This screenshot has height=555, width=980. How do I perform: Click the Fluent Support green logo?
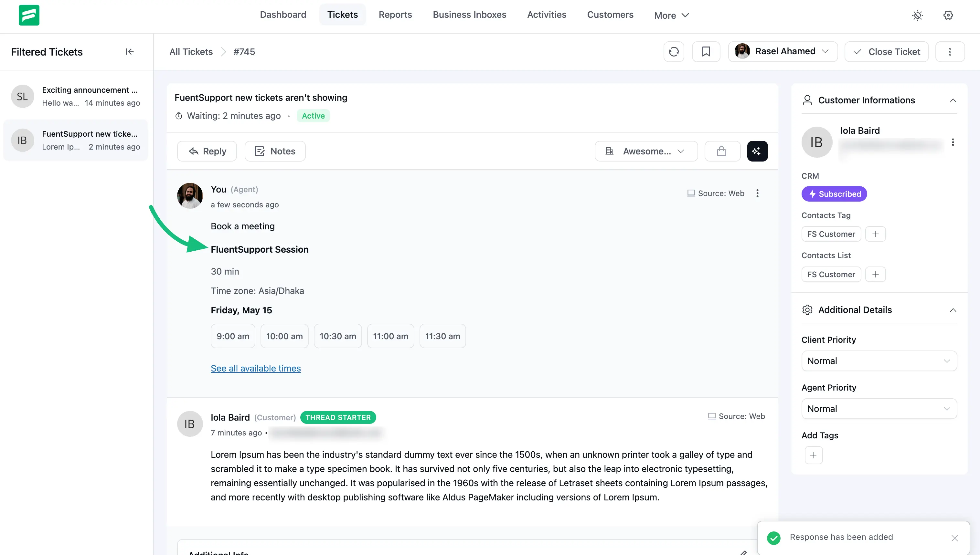(x=29, y=15)
